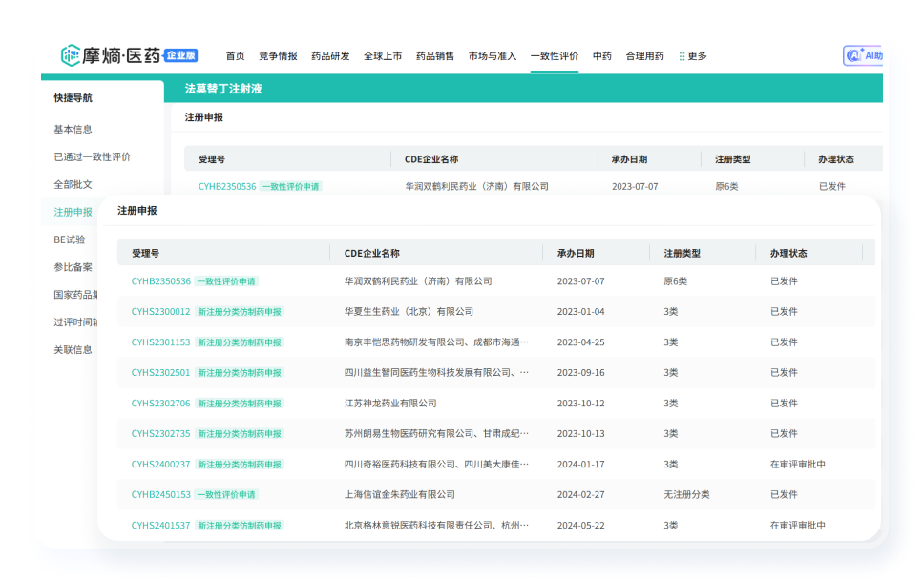Click 法莫替丁注射液 page title

tap(223, 89)
